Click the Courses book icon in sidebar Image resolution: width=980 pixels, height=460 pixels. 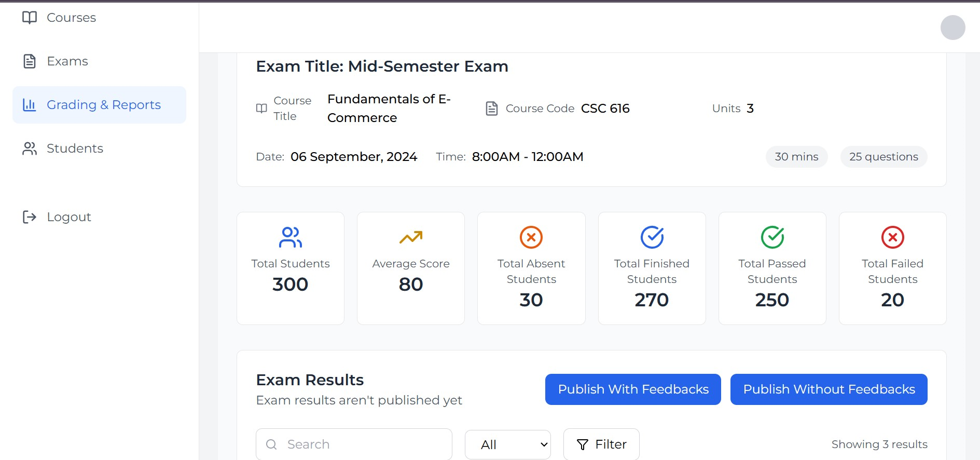[x=30, y=18]
